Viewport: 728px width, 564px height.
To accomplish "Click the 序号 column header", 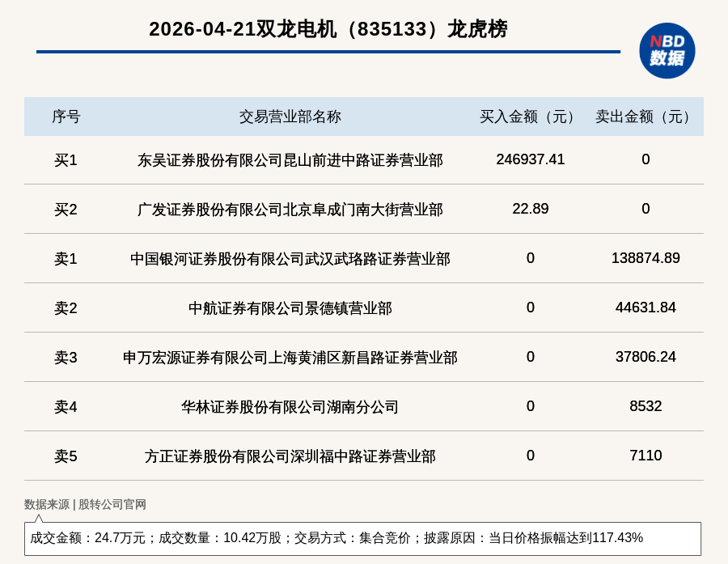I will pyautogui.click(x=66, y=117).
